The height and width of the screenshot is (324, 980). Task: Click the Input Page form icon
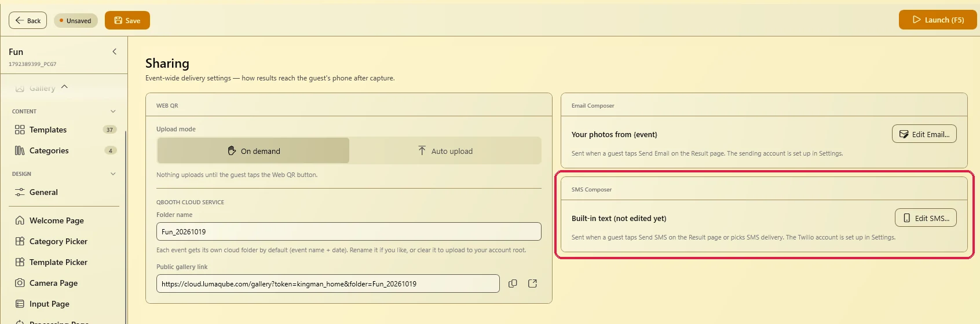20,304
